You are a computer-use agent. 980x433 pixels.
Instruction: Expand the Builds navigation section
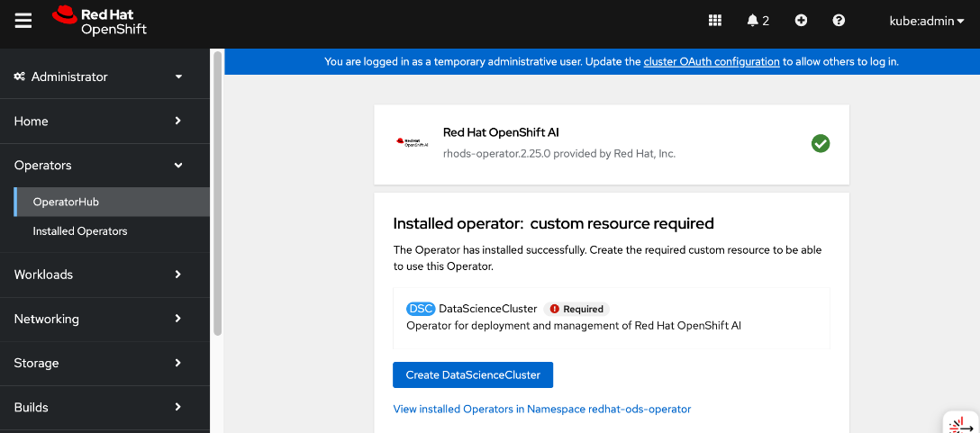(x=105, y=408)
